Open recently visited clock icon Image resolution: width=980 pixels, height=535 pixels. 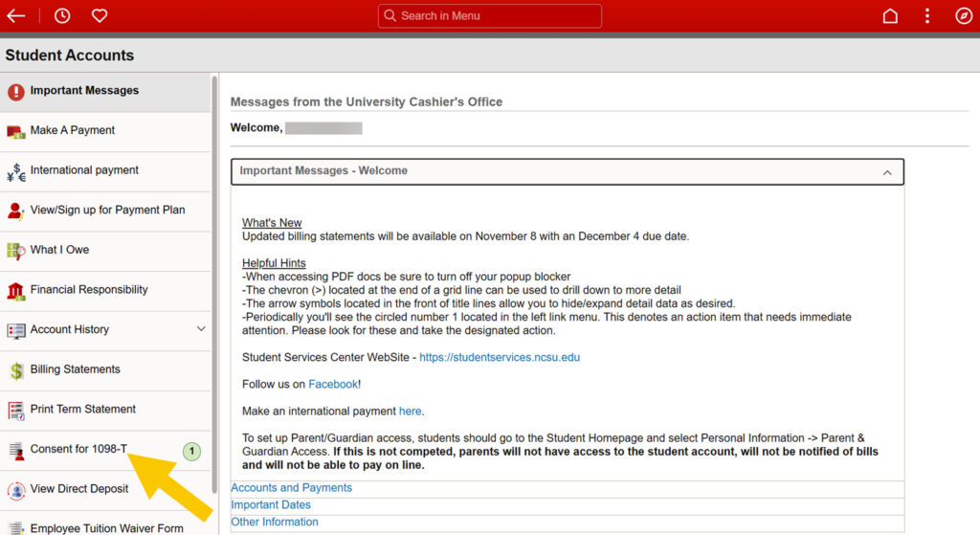[x=62, y=15]
